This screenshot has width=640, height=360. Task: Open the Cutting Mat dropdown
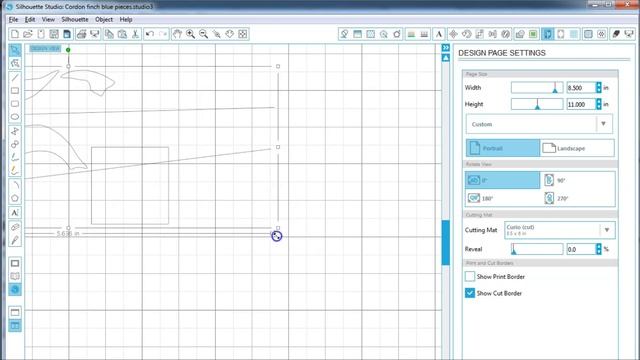coord(560,230)
